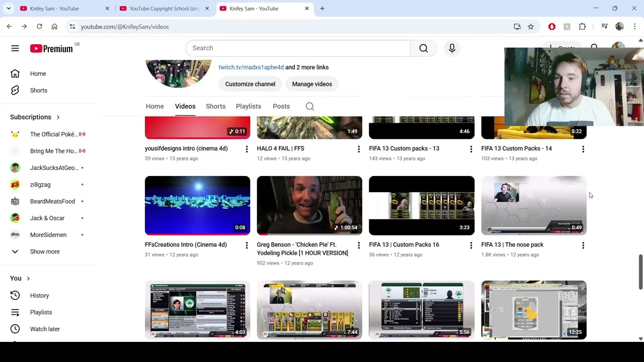Open view site information icon in address bar
This screenshot has height=362, width=644.
(72, 27)
